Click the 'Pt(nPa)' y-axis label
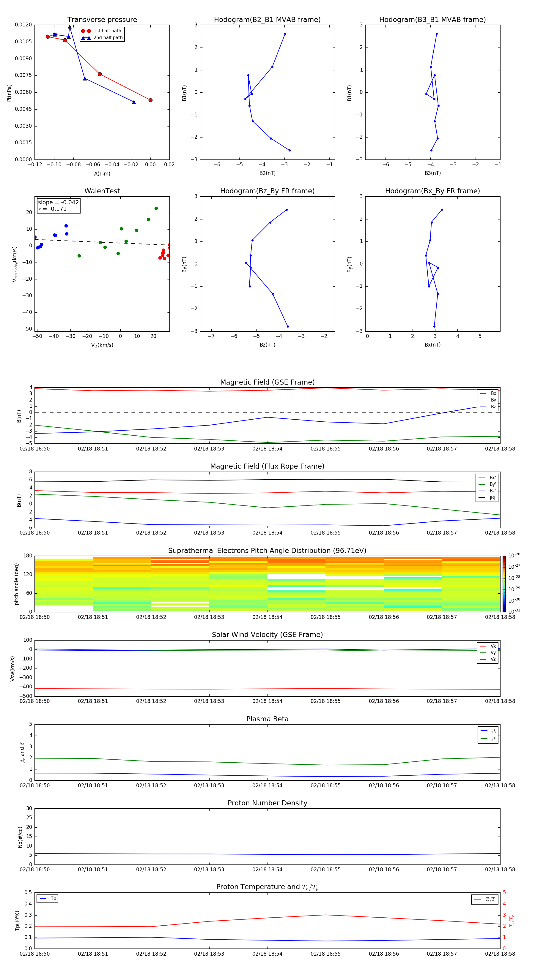535x980 pixels. pyautogui.click(x=9, y=92)
